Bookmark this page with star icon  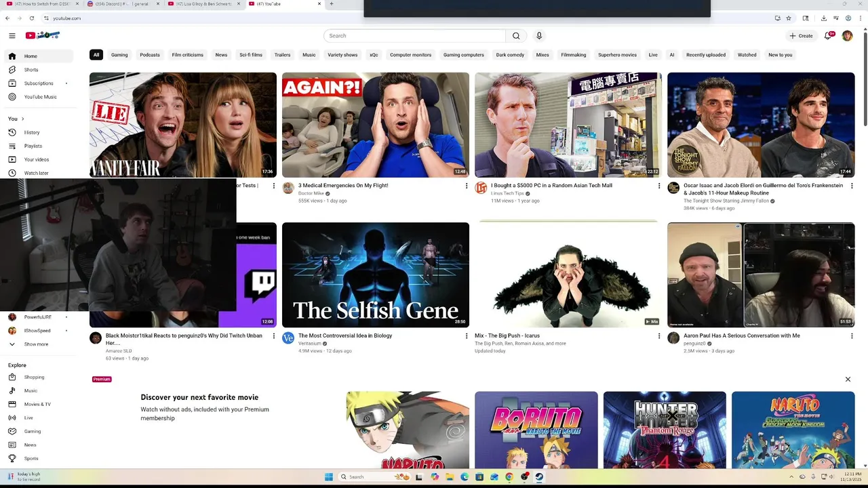[789, 18]
